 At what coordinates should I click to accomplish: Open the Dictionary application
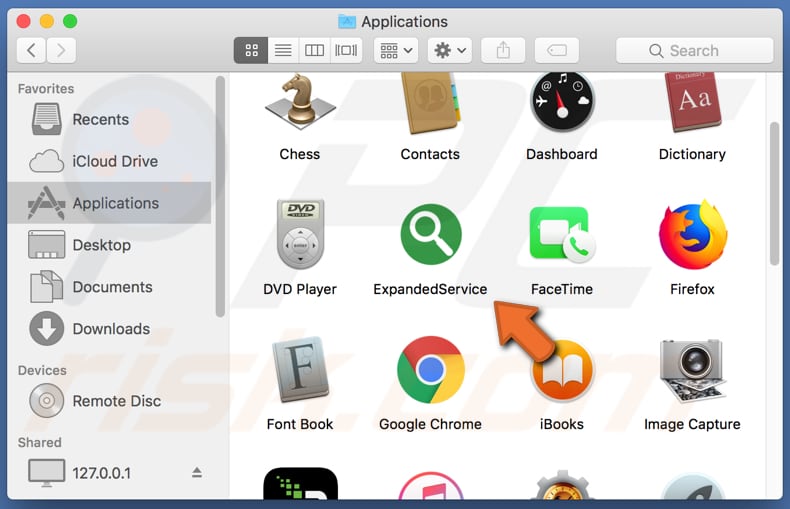(692, 104)
